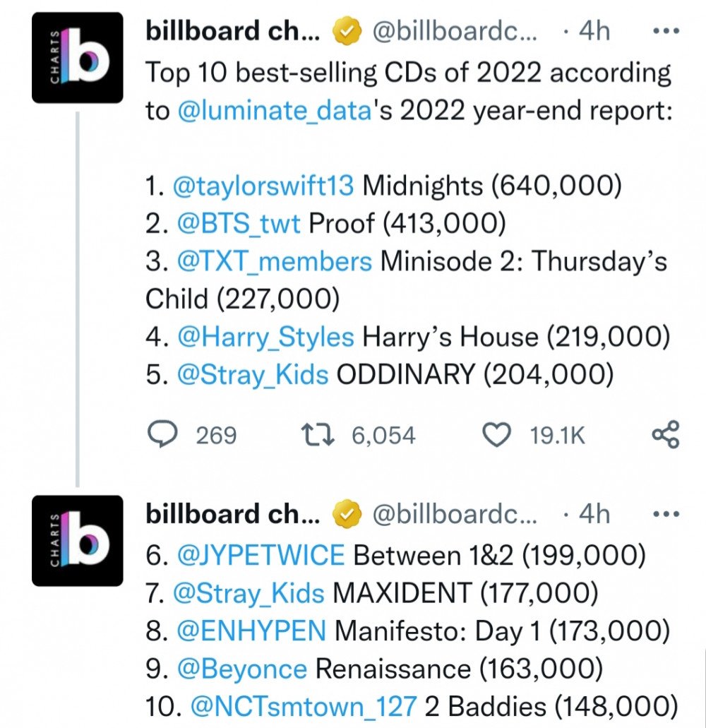Visit @ENHYPEN profile mention
706x728 pixels.
click(251, 631)
